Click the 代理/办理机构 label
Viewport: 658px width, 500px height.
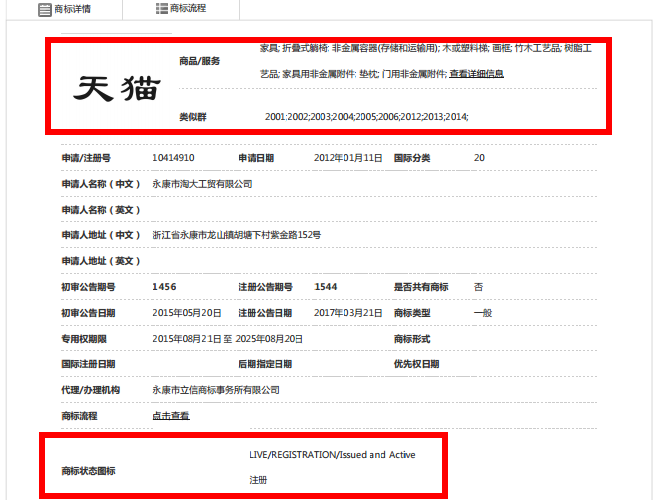coord(91,390)
